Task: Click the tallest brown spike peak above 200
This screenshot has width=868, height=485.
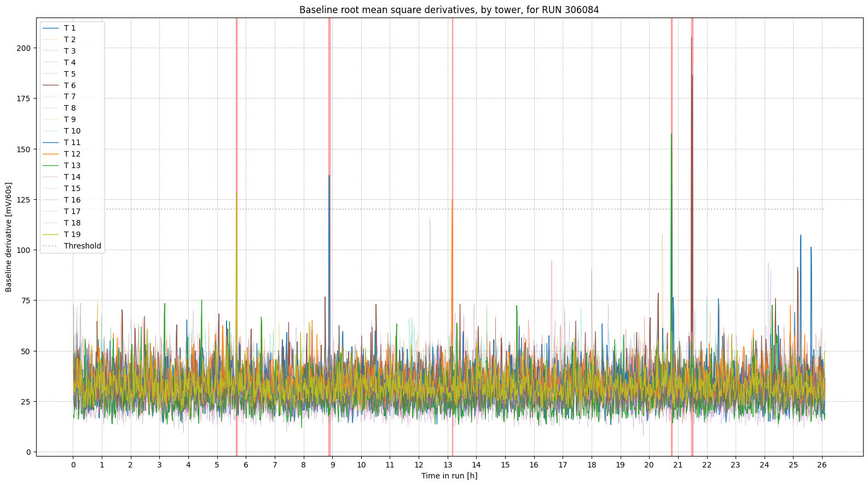Action: [691, 38]
